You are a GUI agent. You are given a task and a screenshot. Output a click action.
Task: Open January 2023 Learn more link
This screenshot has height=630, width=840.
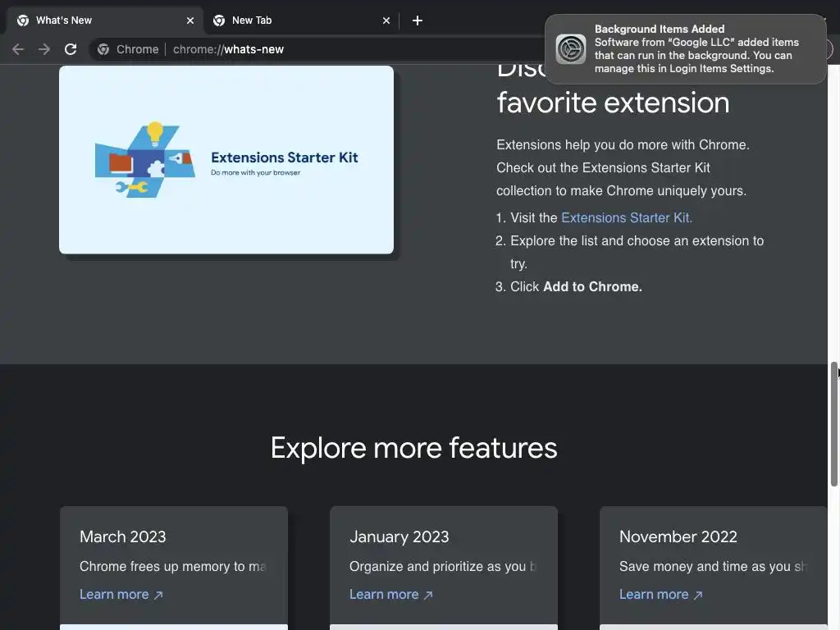390,594
